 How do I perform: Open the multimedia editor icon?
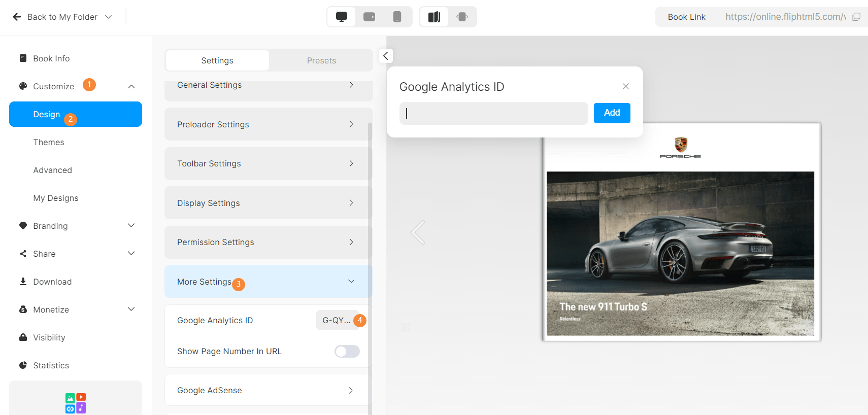[76, 403]
